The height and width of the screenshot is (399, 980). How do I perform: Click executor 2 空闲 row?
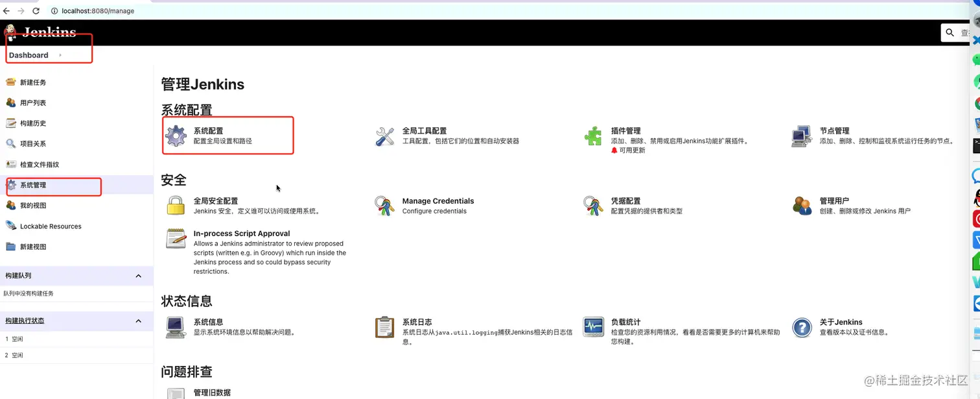76,355
